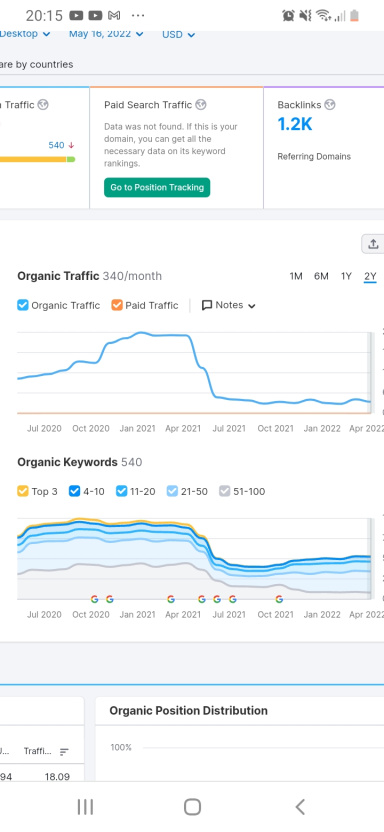Click the 1.2K backlinks link
Screen dimensions: 384x832
[x=295, y=124]
